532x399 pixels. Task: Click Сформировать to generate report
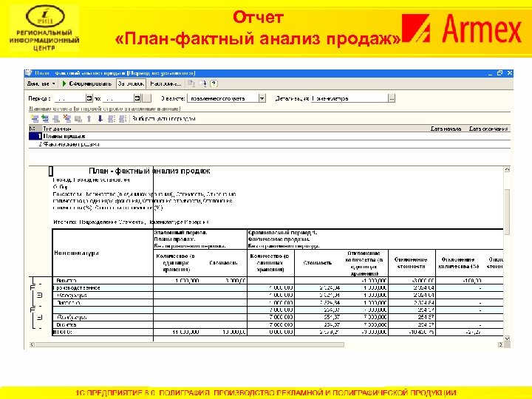[86, 83]
